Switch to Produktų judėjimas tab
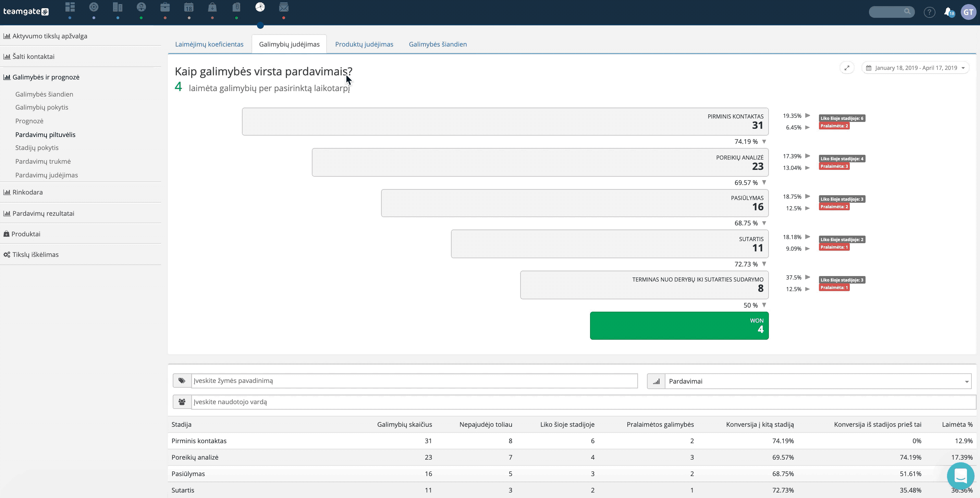The image size is (980, 498). tap(364, 44)
